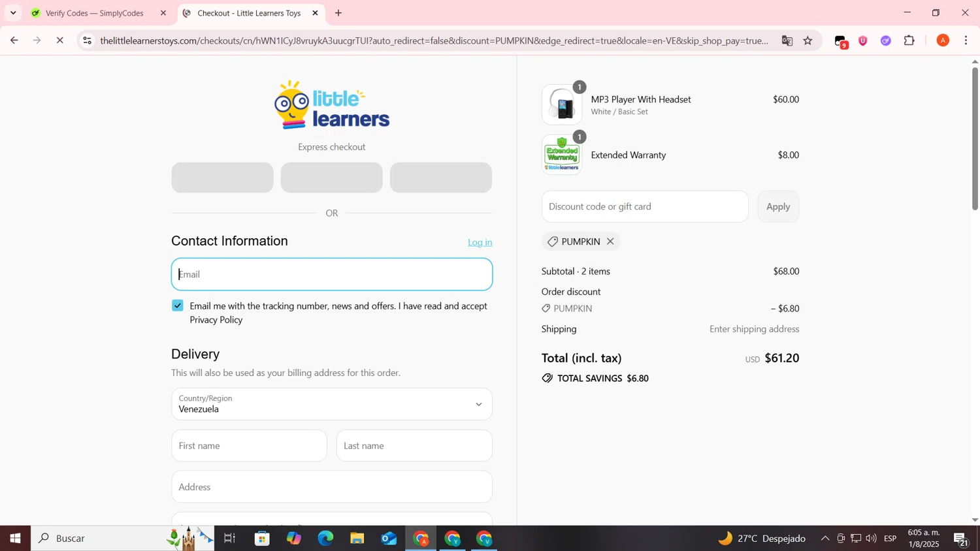The height and width of the screenshot is (551, 980).
Task: Click the address bar URL
Action: [434, 40]
